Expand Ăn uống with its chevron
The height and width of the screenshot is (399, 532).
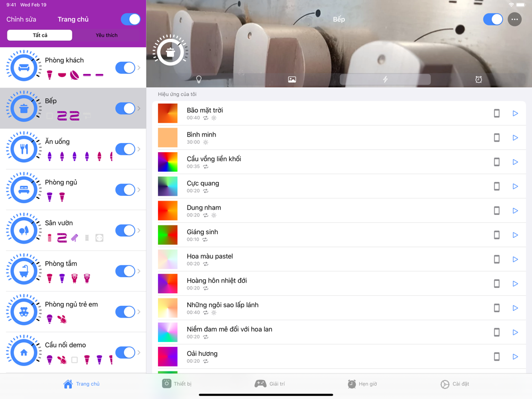139,149
